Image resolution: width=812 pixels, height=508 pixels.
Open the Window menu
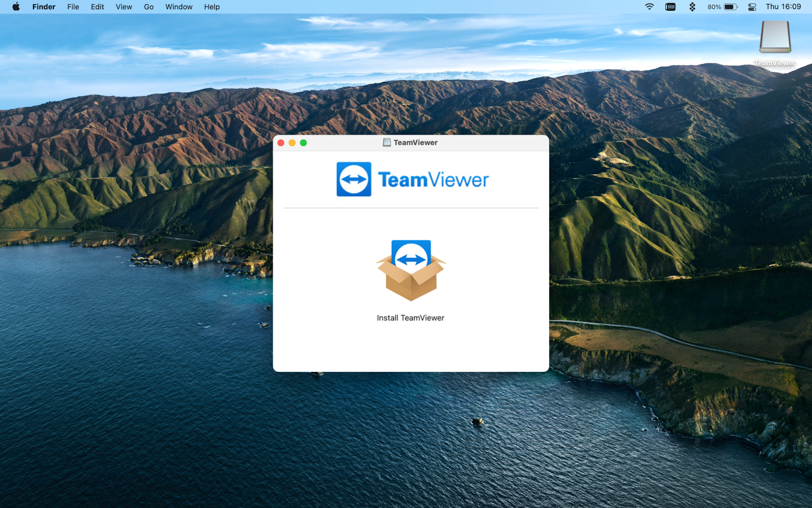(178, 7)
